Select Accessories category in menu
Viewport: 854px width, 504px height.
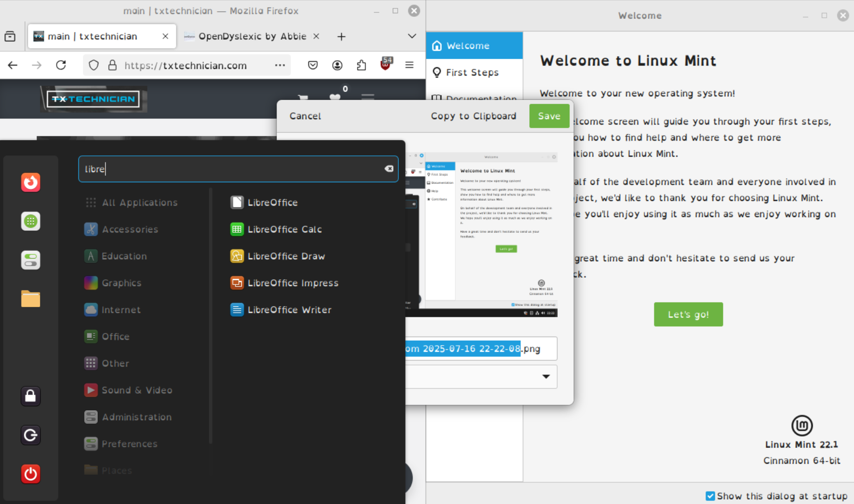(121, 229)
